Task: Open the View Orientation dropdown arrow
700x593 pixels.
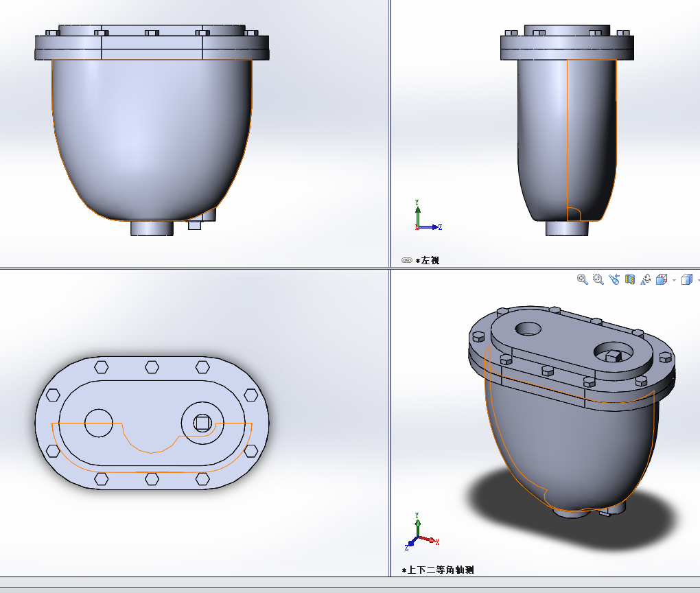Action: pos(674,281)
